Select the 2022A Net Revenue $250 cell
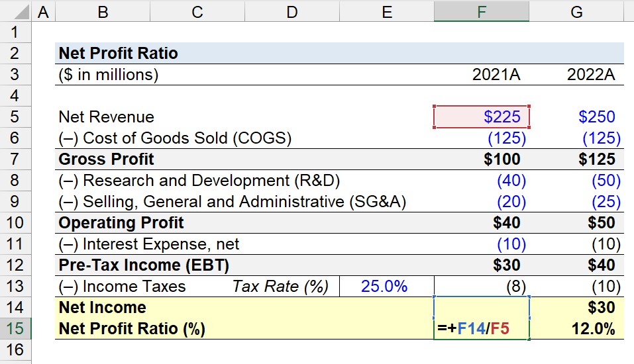 (x=576, y=116)
